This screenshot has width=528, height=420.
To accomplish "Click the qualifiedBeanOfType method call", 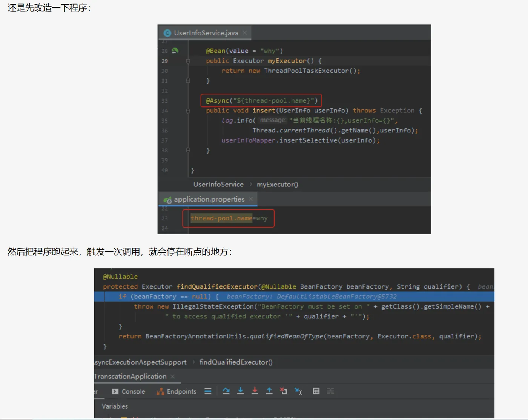I will [x=286, y=336].
